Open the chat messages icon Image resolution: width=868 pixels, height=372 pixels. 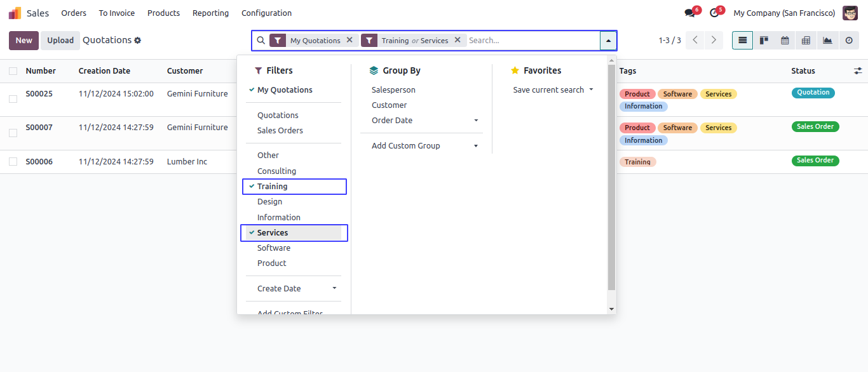(689, 13)
